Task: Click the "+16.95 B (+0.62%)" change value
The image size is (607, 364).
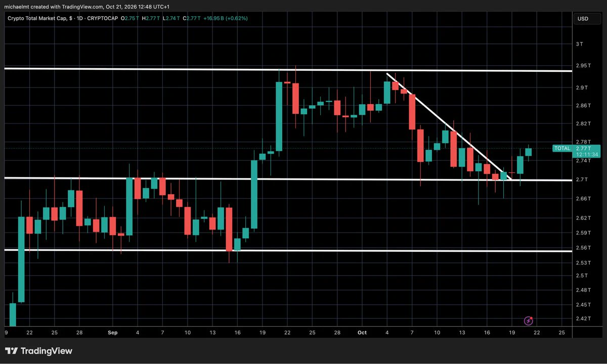Action: coord(225,18)
